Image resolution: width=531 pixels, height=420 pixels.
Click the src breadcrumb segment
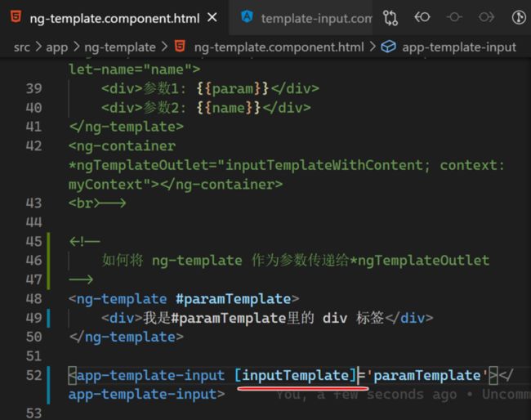[22, 47]
